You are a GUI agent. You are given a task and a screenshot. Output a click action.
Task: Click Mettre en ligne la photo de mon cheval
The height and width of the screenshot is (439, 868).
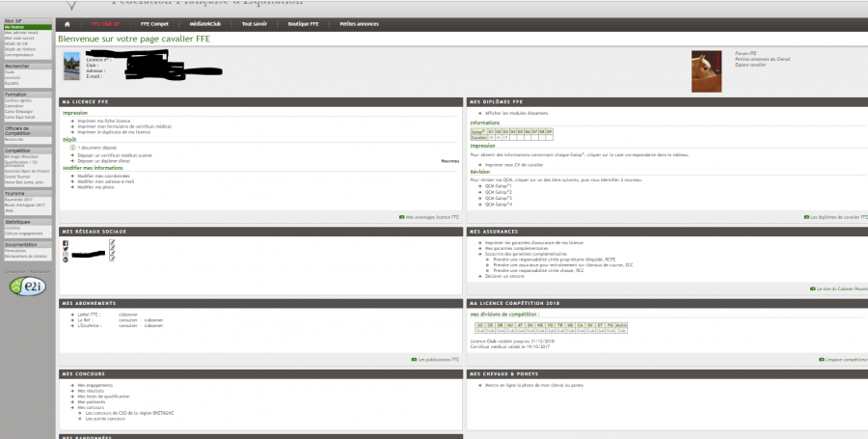tap(534, 385)
